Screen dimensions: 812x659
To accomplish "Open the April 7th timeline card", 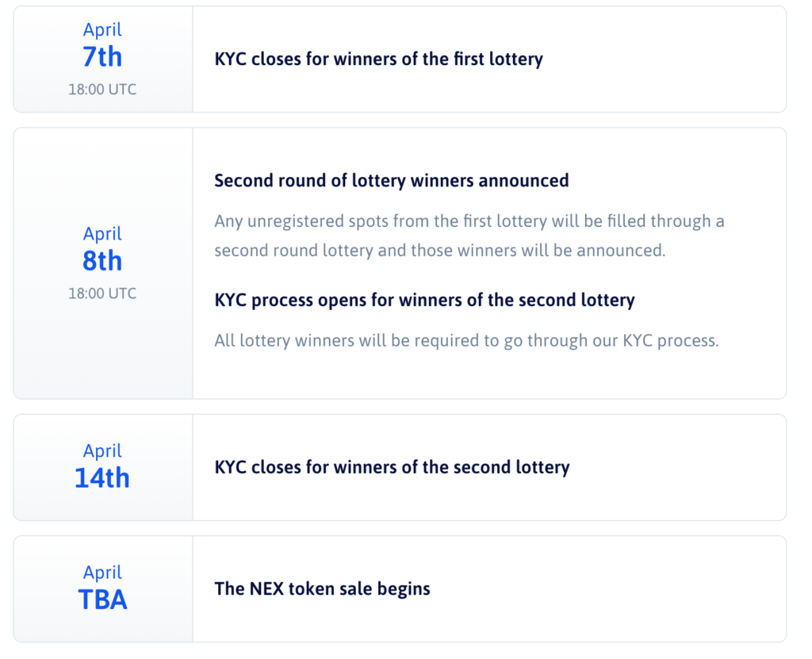I will tap(400, 59).
